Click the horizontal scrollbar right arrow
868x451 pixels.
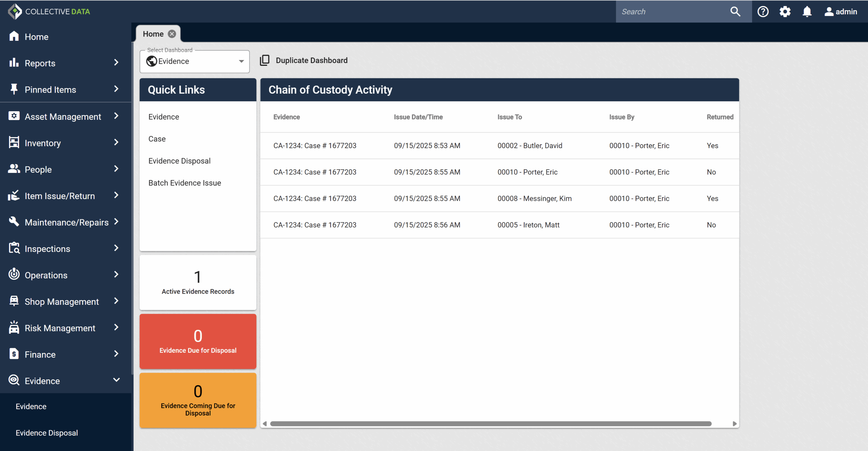[x=734, y=424]
